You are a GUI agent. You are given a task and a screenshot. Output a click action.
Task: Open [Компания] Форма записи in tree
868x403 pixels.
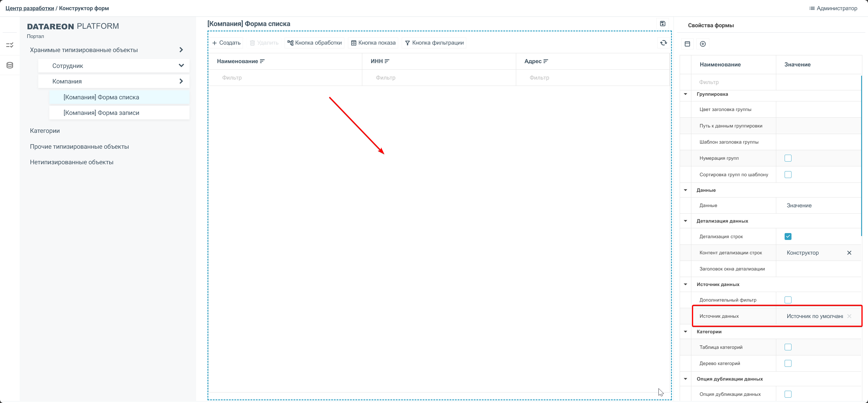tap(101, 113)
